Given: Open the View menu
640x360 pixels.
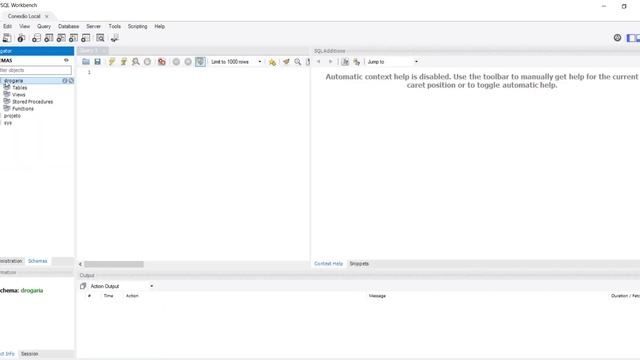Looking at the screenshot, I should [x=24, y=26].
